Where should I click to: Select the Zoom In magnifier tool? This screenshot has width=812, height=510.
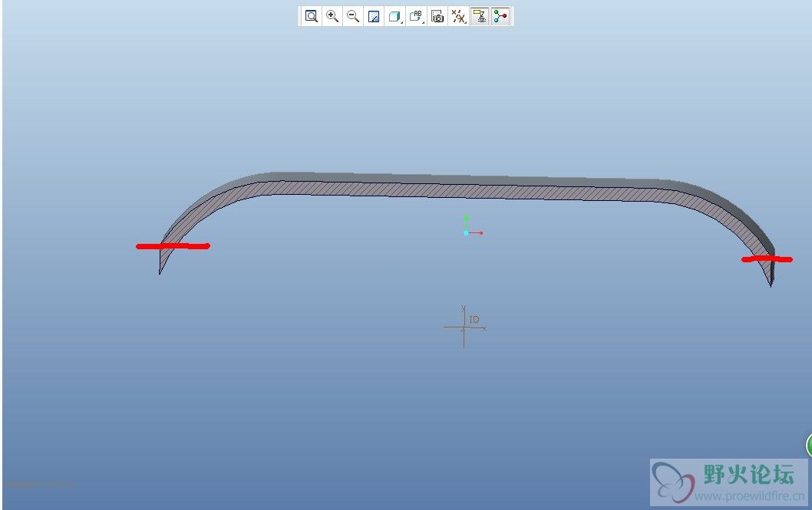click(x=332, y=16)
